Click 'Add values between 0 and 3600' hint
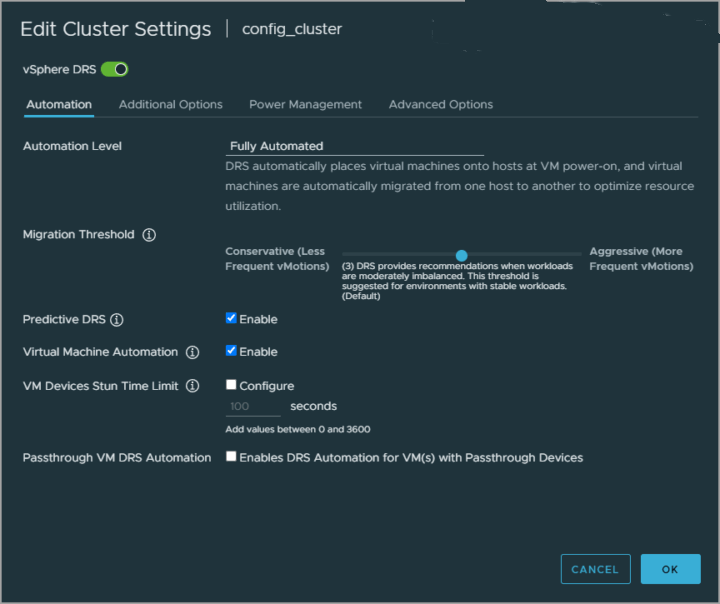The width and height of the screenshot is (720, 604). click(298, 429)
